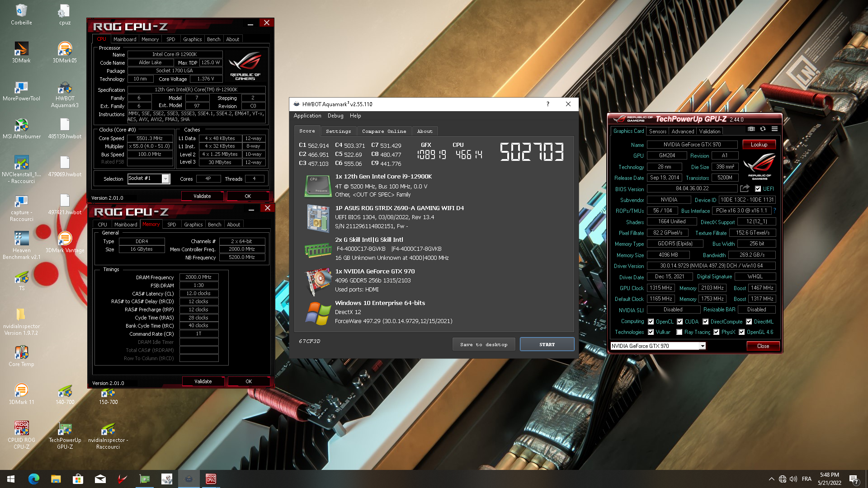Click the Lookup button in GPU-Z
Image resolution: width=868 pixels, height=488 pixels.
(759, 145)
